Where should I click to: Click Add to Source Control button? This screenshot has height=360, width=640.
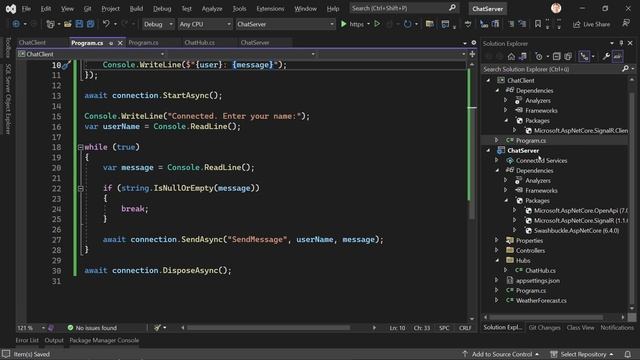coord(501,354)
